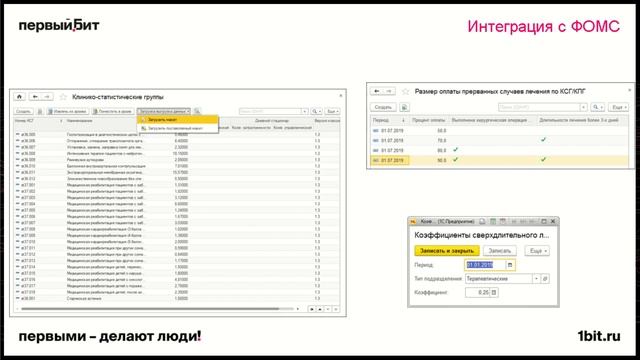The width and height of the screenshot is (640, 360).
Task: Open the Еще menu in the Размер оплаты window
Action: [x=618, y=107]
